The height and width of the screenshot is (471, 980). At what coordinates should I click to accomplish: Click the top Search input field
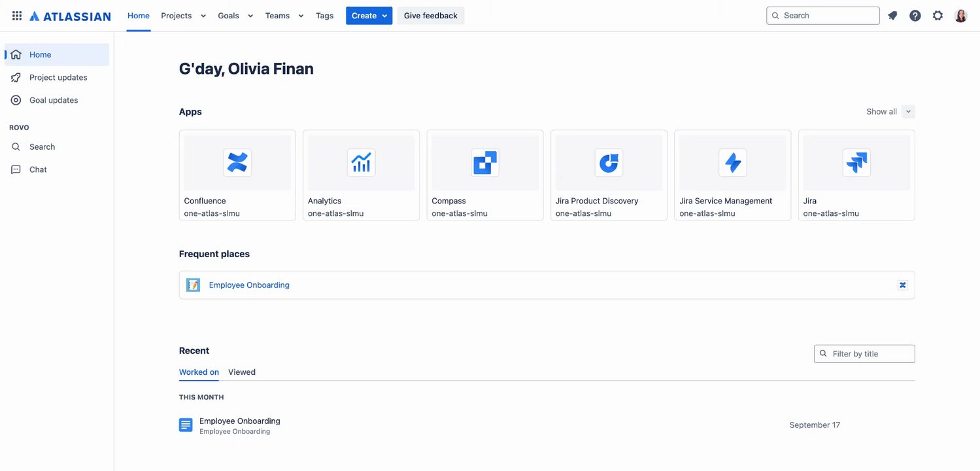[823, 16]
